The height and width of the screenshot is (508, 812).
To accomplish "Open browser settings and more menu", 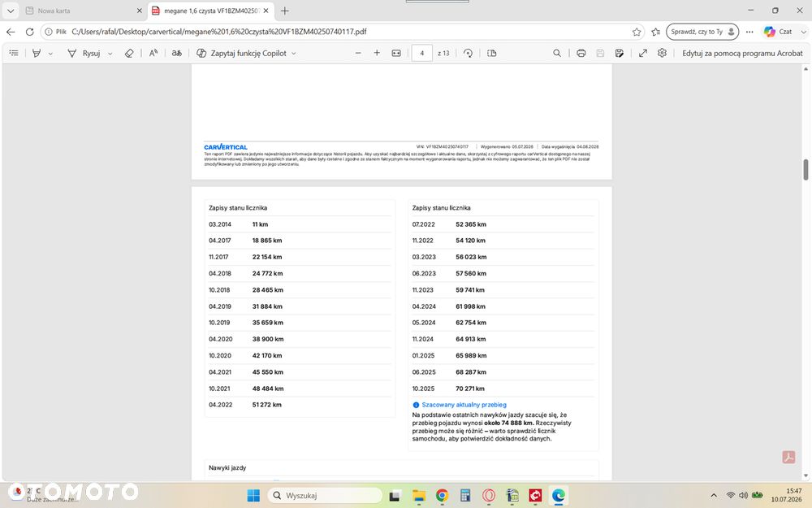I will pyautogui.click(x=749, y=32).
